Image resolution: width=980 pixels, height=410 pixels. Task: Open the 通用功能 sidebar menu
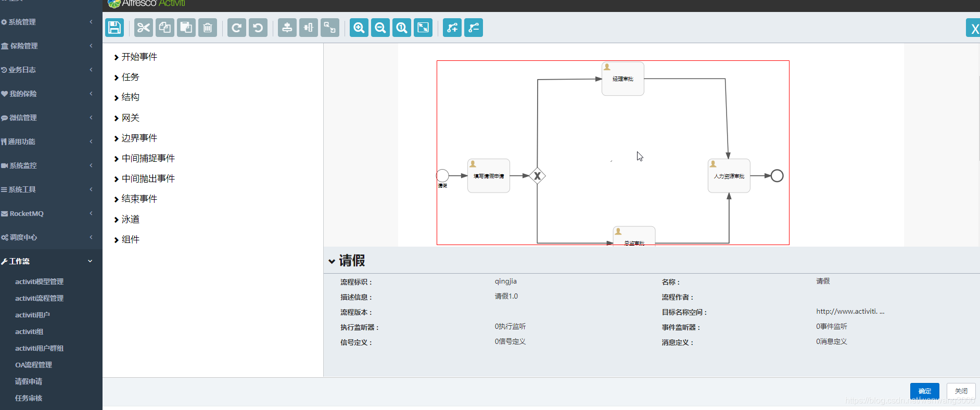[x=51, y=142]
